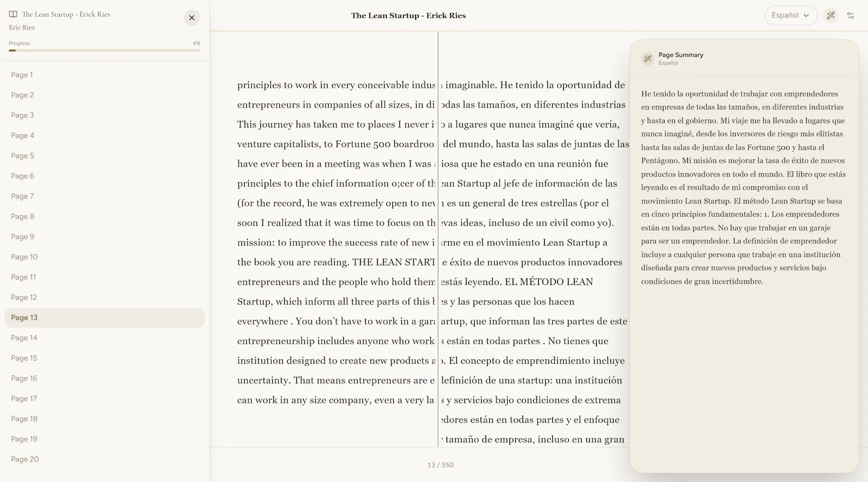
Task: Click the sidebar title The Lean Startup - Erick Ries
Action: click(66, 15)
